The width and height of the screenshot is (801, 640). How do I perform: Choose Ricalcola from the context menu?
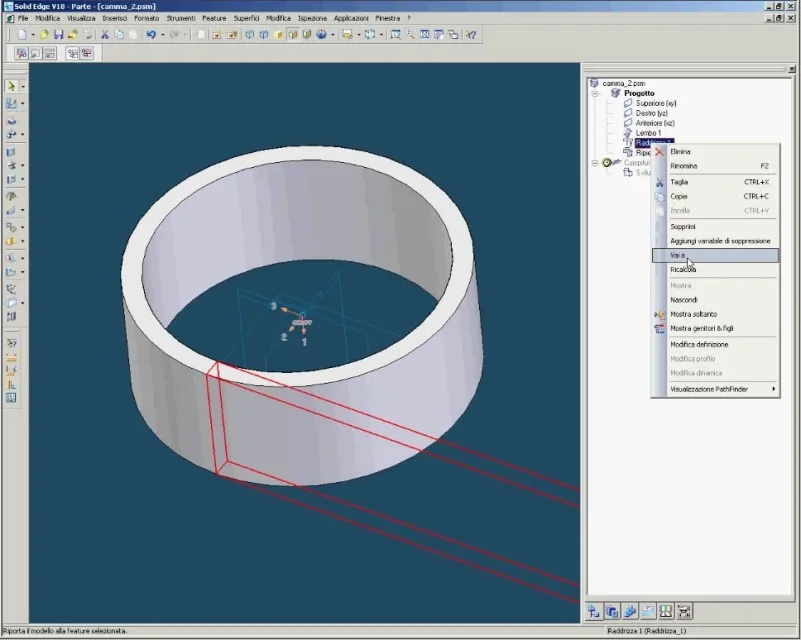715,270
